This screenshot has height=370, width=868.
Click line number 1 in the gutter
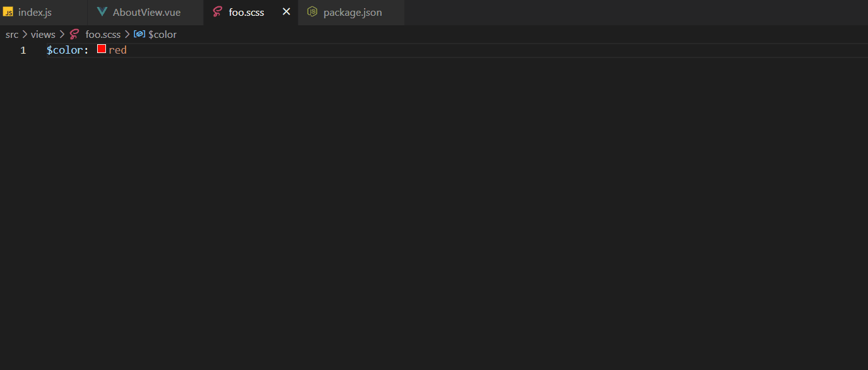click(x=23, y=50)
